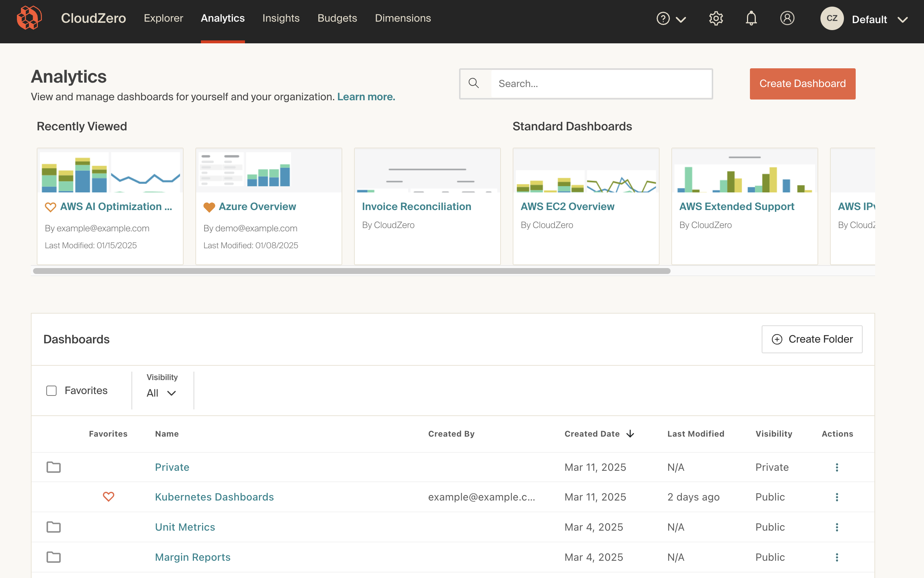Click the search magnifier icon
Viewport: 924px width, 578px height.
[x=474, y=83]
